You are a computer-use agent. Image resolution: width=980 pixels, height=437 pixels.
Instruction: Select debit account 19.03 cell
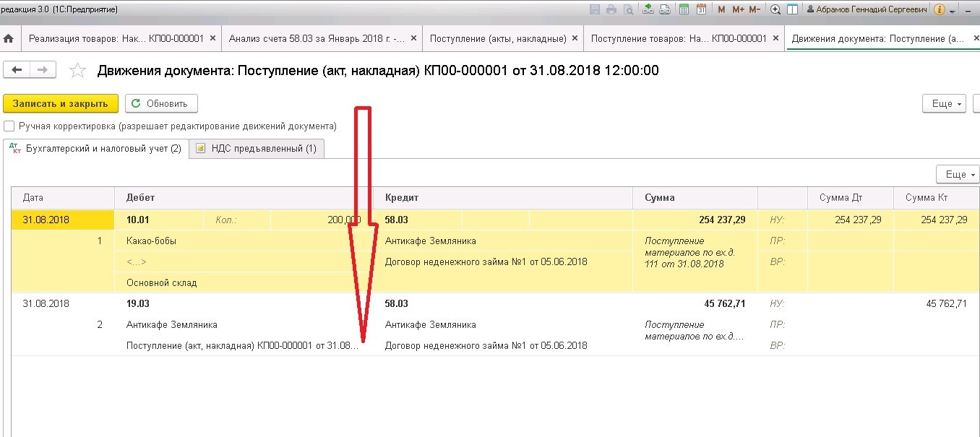coord(244,303)
